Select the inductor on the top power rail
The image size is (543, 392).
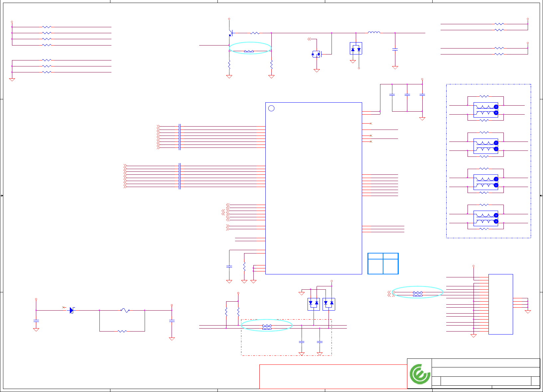coord(374,33)
